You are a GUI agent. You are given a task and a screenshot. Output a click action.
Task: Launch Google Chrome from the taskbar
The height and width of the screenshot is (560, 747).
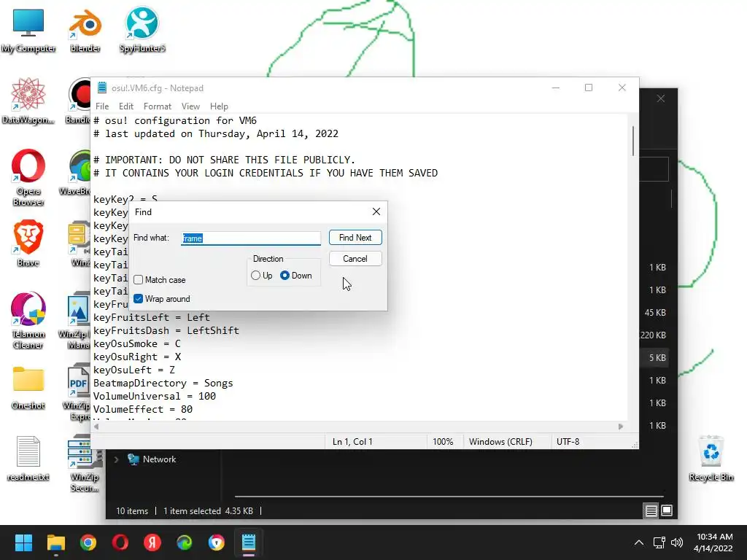(88, 542)
